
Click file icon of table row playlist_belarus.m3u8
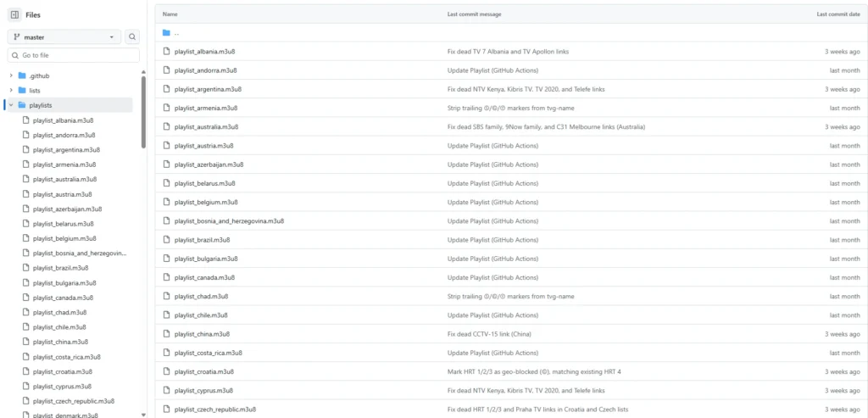(166, 183)
